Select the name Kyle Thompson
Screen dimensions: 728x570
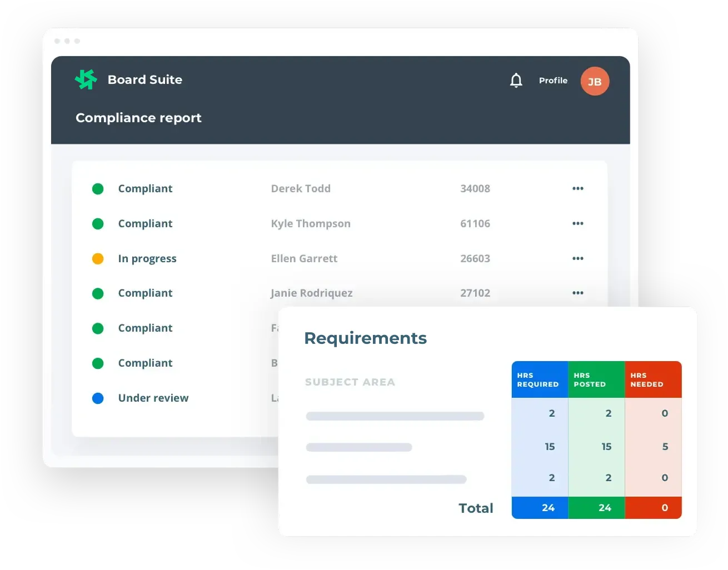click(x=311, y=223)
